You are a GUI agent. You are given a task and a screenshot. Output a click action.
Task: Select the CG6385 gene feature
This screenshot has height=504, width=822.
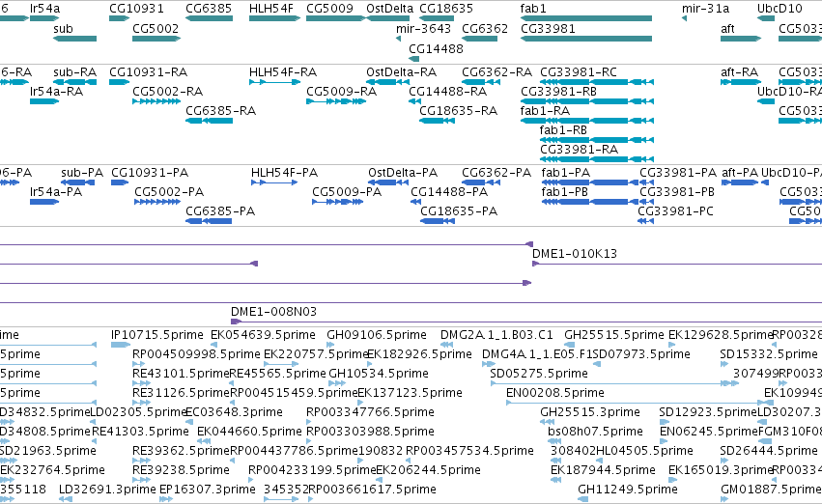click(209, 18)
